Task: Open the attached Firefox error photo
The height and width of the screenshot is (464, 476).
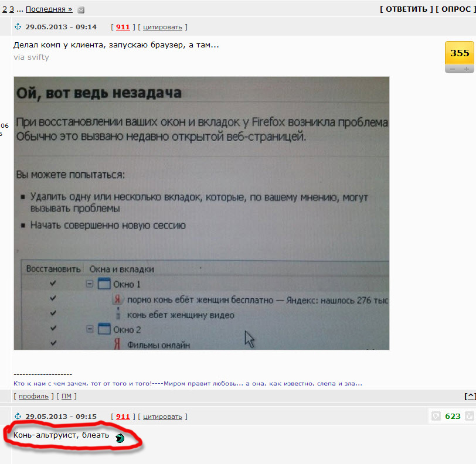Action: pyautogui.click(x=201, y=213)
